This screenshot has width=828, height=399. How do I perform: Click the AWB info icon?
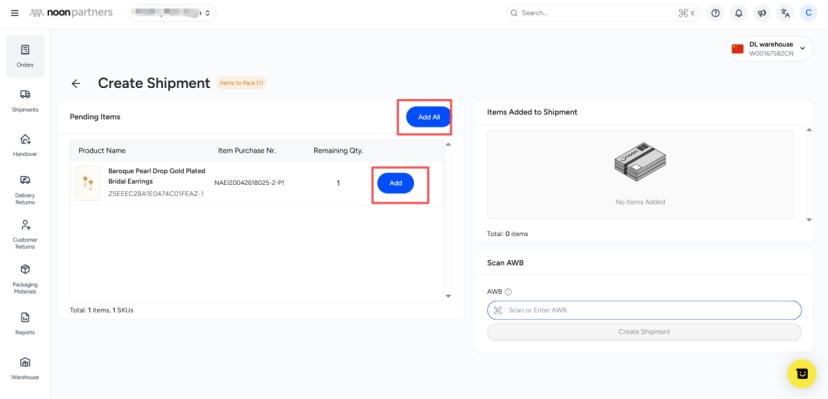[509, 292]
